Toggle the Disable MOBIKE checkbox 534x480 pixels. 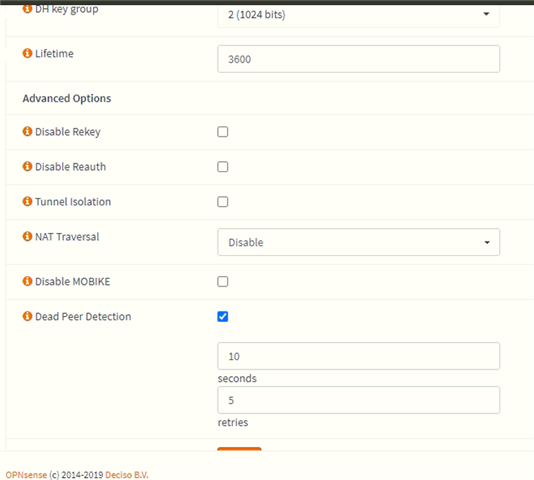point(223,282)
